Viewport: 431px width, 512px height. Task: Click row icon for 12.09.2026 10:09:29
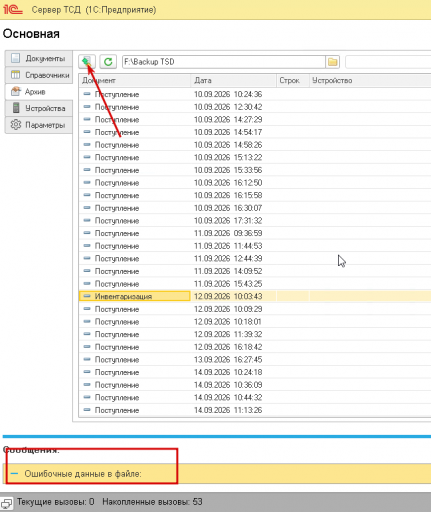click(x=87, y=309)
